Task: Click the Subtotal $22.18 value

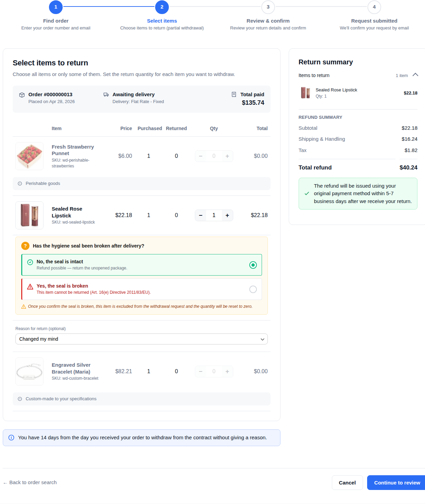Action: tap(410, 128)
